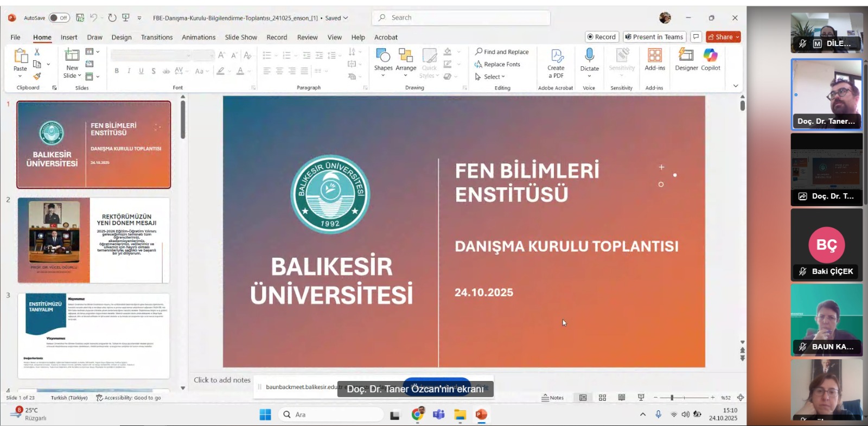This screenshot has width=868, height=426.
Task: Switch to the Animations tab
Action: coord(199,37)
